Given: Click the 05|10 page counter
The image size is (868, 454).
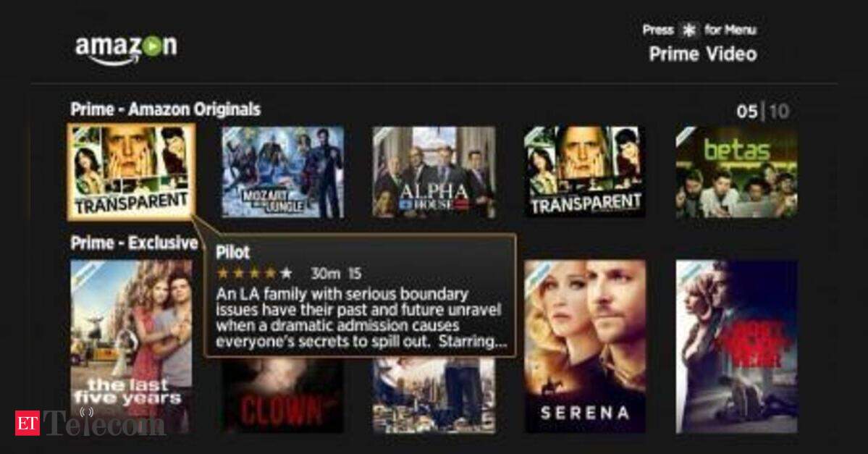Looking at the screenshot, I should point(763,112).
